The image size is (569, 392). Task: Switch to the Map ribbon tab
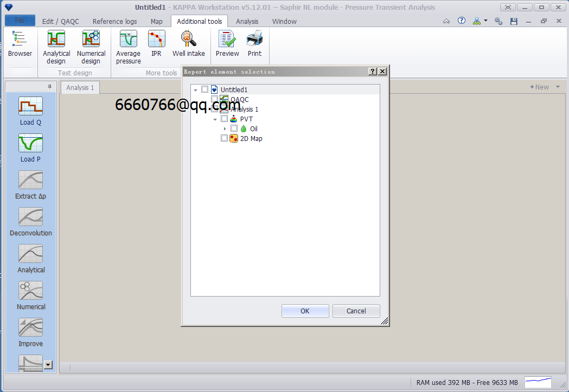(156, 21)
